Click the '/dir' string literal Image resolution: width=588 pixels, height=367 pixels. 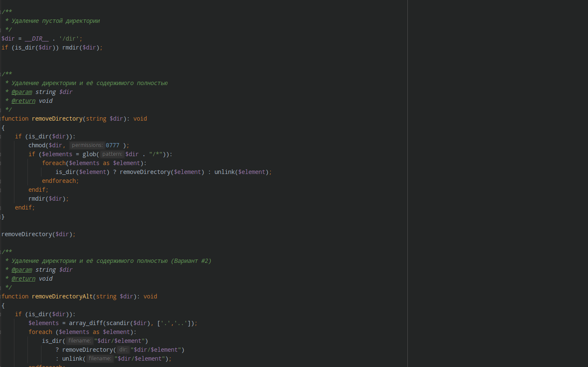click(x=67, y=39)
